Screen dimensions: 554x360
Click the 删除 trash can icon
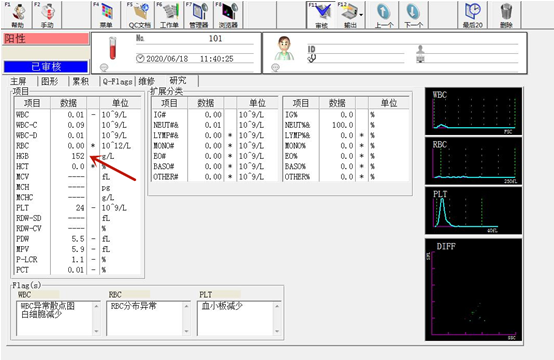(x=506, y=15)
